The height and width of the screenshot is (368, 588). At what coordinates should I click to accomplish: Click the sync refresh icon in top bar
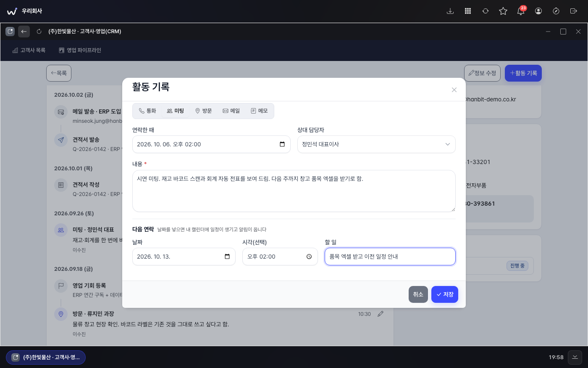(x=486, y=11)
